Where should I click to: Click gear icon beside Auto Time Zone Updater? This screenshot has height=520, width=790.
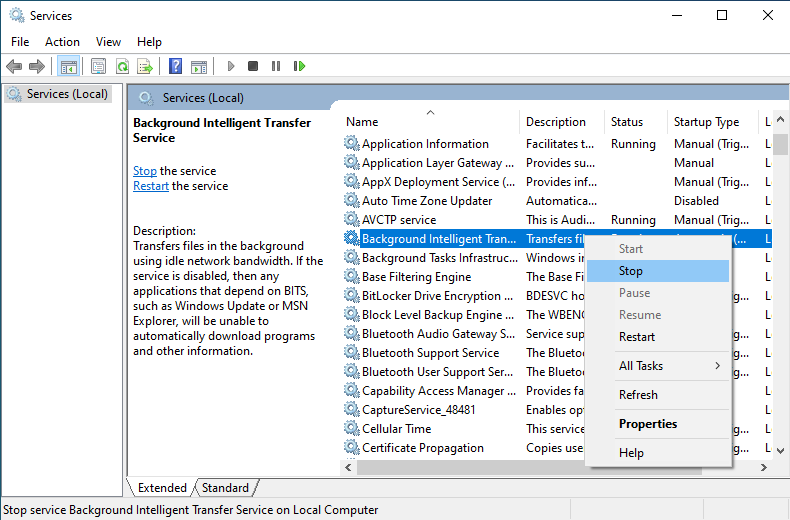352,201
